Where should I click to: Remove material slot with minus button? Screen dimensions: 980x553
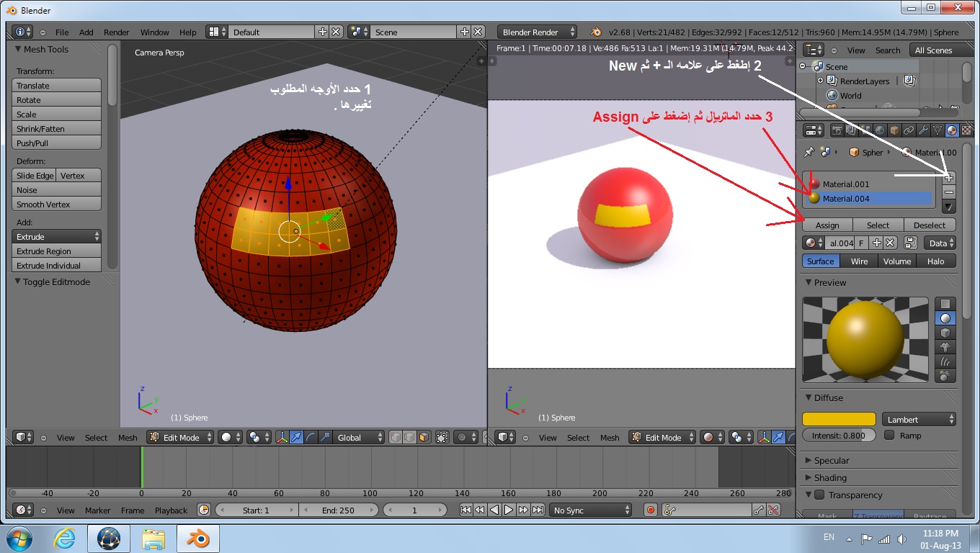point(949,192)
